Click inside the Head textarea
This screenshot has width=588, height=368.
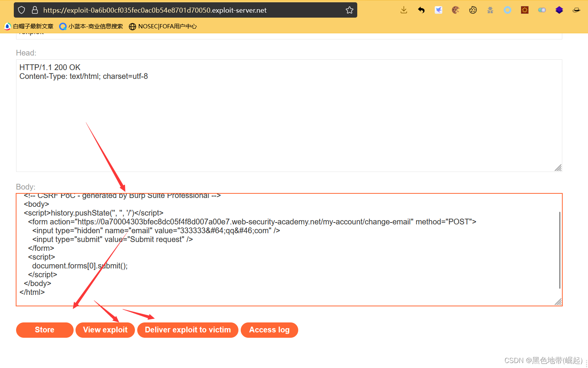(x=289, y=116)
